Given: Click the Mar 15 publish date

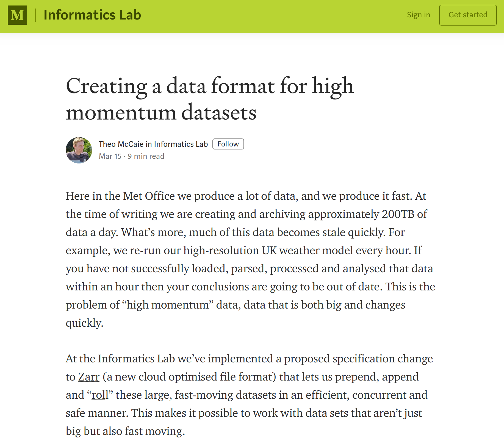Looking at the screenshot, I should [110, 156].
